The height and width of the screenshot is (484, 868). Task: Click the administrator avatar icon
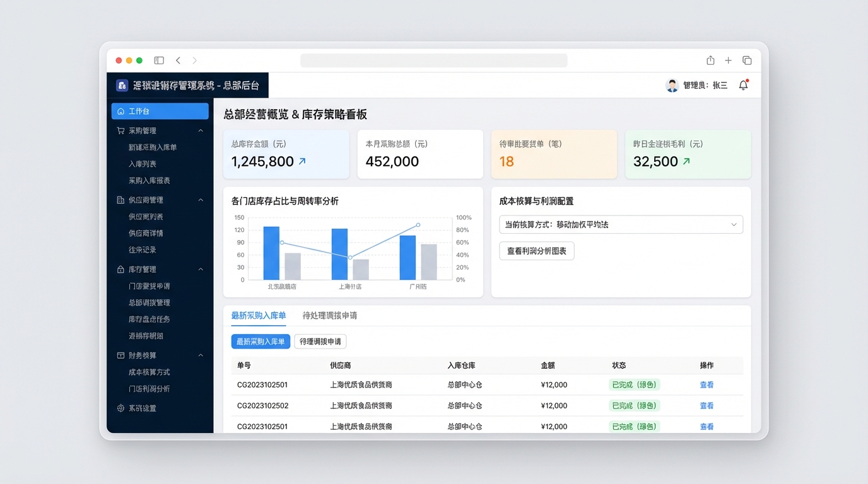(x=672, y=86)
